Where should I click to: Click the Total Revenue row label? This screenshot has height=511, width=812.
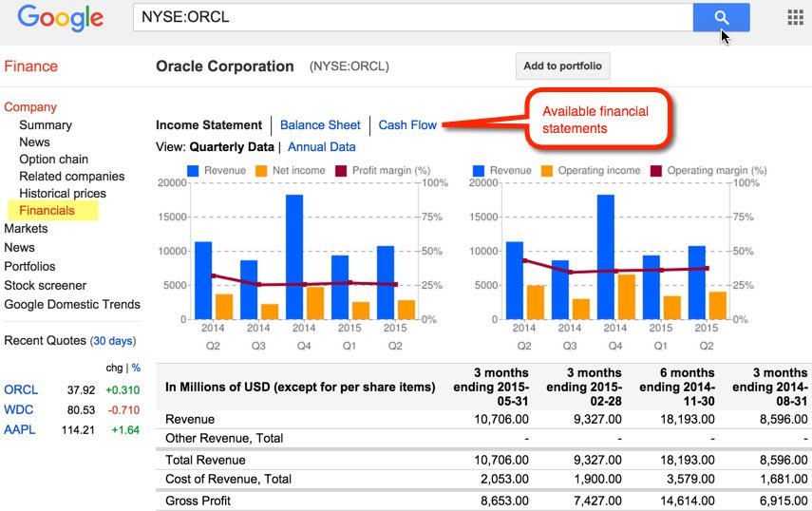click(x=205, y=461)
